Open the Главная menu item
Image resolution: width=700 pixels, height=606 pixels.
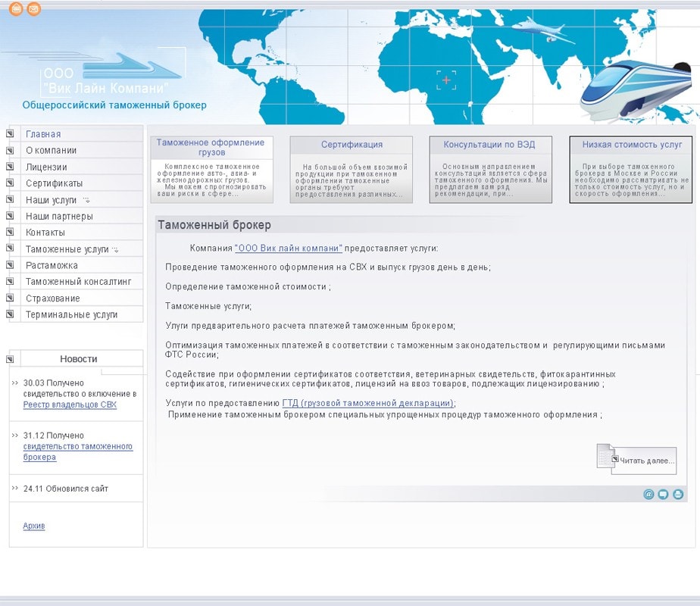pyautogui.click(x=43, y=134)
